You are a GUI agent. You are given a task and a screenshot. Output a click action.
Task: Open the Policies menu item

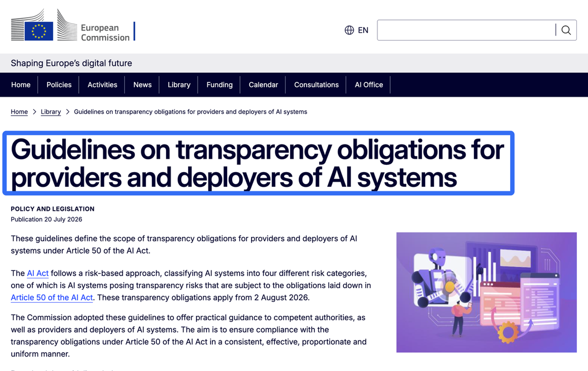click(59, 85)
